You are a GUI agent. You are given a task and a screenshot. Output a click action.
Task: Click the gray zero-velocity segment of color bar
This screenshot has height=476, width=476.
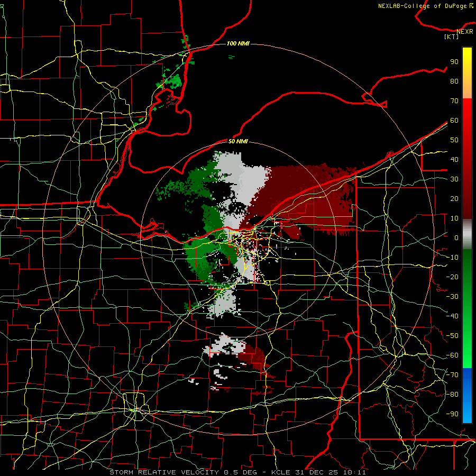coord(467,234)
